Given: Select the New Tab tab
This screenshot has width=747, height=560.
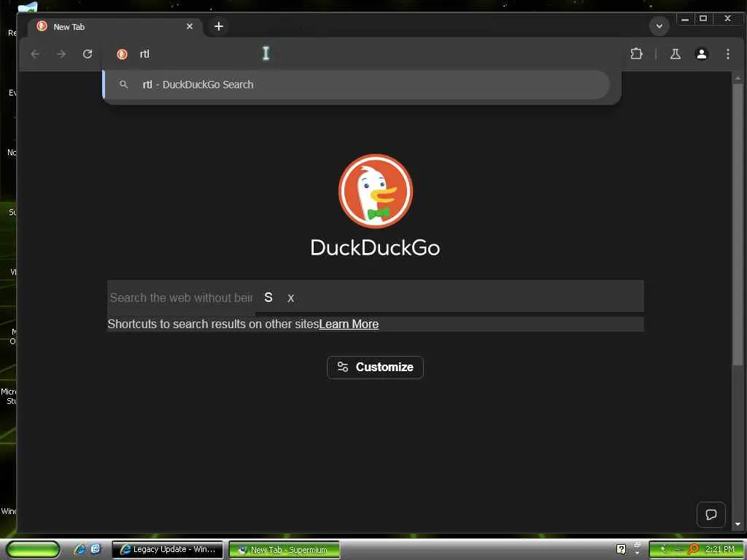Looking at the screenshot, I should [115, 27].
